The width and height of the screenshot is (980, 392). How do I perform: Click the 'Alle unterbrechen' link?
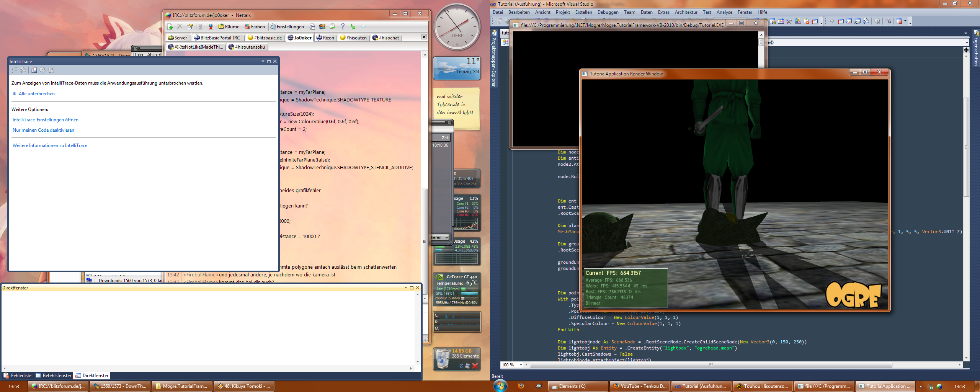(36, 94)
